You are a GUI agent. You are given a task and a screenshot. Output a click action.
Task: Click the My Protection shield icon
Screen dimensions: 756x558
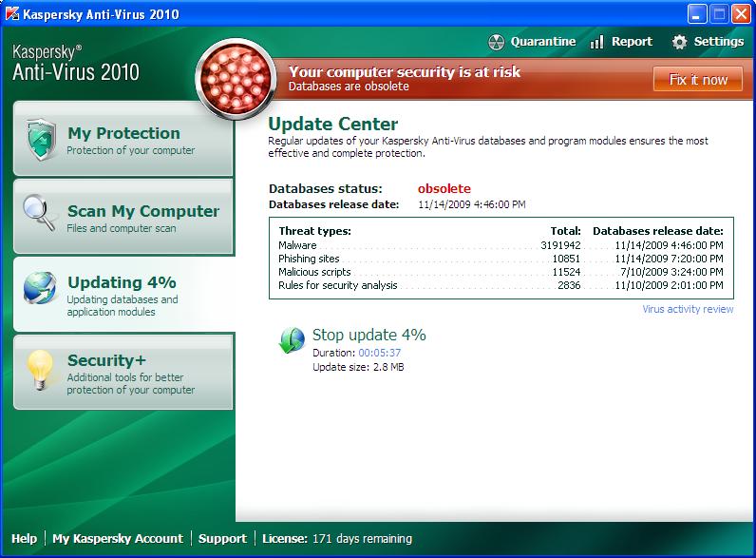pyautogui.click(x=41, y=140)
